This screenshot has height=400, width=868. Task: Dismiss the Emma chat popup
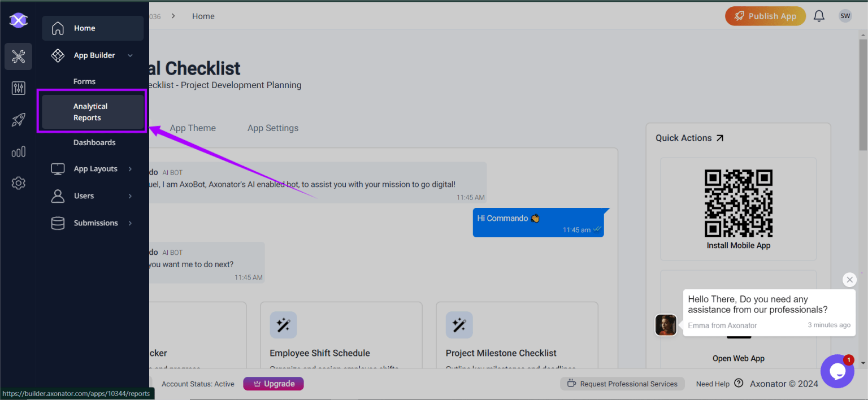click(849, 280)
